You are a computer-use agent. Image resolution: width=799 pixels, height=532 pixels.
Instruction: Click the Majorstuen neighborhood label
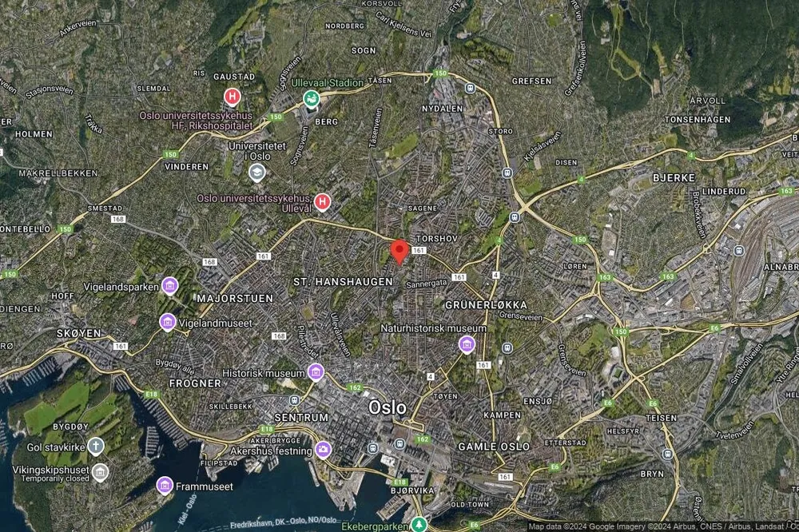tap(235, 298)
